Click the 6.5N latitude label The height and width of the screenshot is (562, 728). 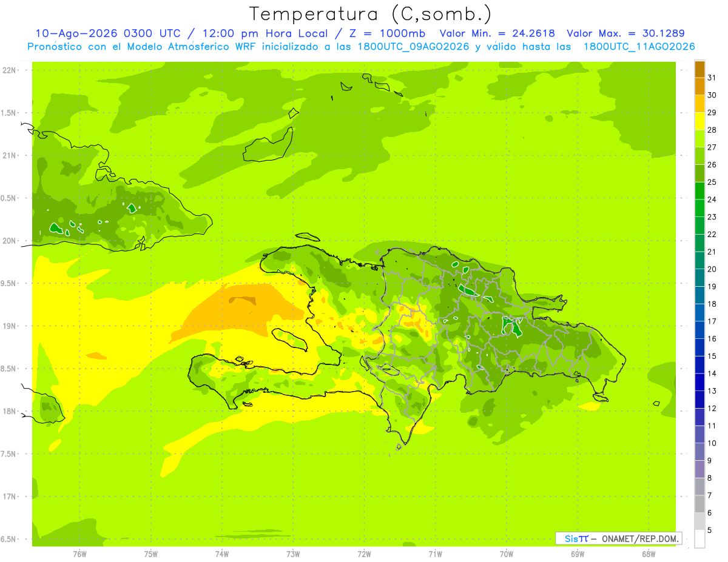point(9,539)
